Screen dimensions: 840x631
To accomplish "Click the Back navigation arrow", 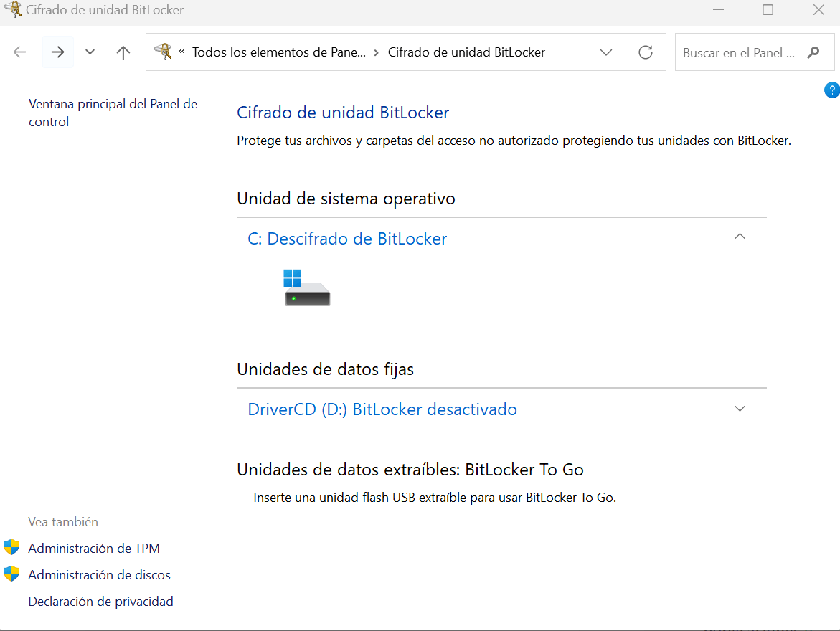I will pyautogui.click(x=20, y=52).
